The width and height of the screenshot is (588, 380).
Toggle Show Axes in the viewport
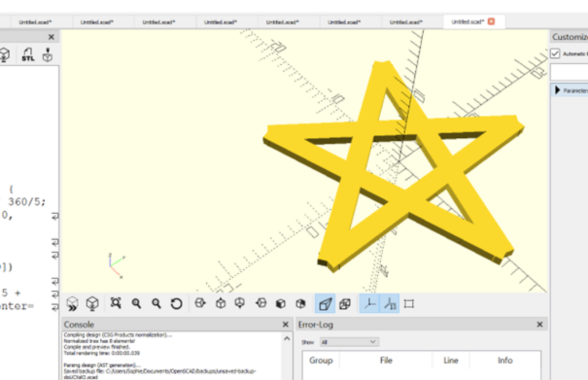(x=369, y=304)
